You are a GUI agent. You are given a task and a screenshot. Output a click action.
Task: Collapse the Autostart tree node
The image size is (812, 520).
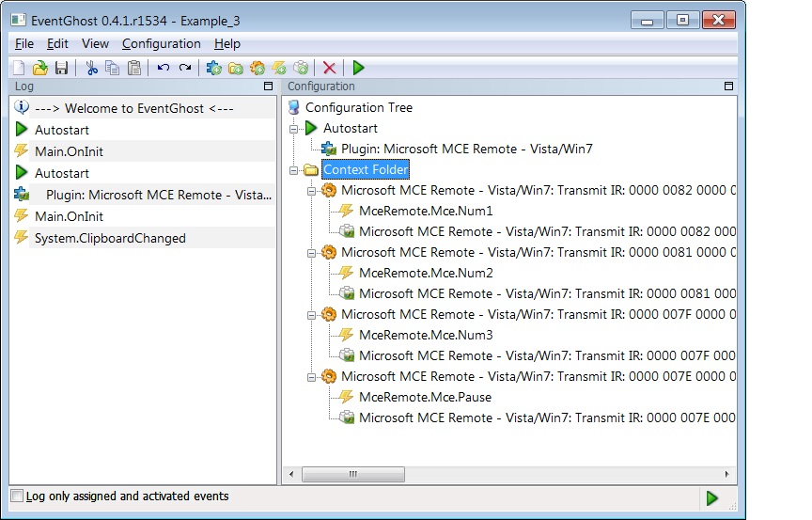point(293,129)
